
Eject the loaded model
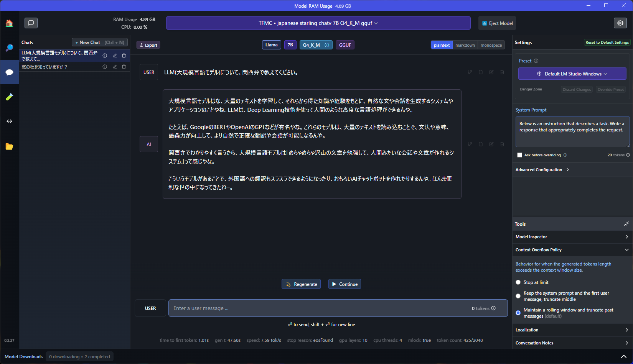click(497, 23)
